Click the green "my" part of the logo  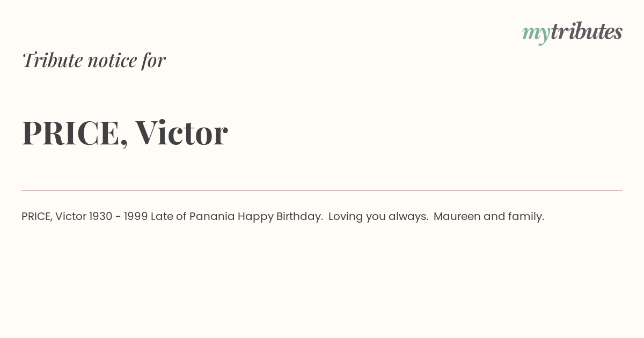(x=536, y=34)
